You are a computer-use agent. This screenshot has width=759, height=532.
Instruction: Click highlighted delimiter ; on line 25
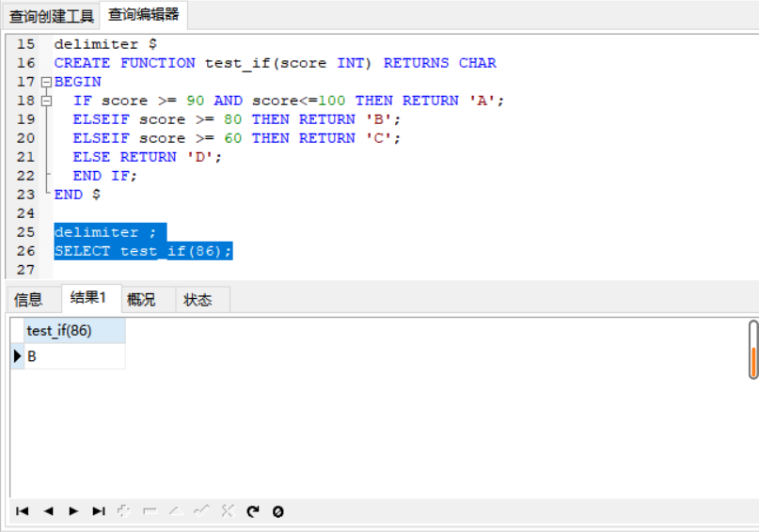click(105, 232)
